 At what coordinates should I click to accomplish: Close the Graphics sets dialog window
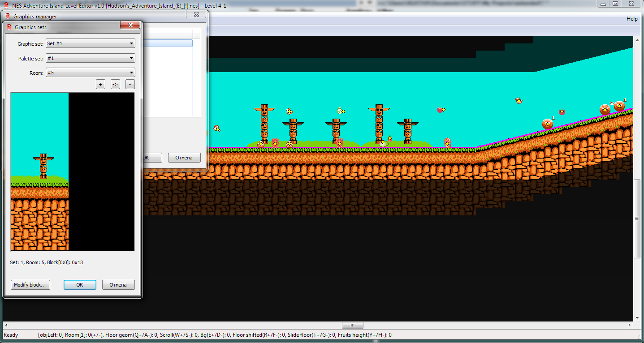130,26
